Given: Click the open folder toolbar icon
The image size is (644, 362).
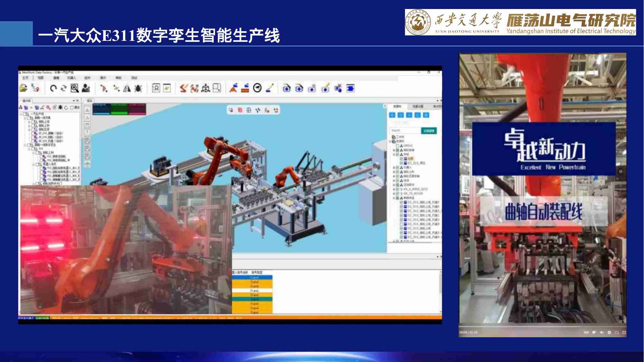Looking at the screenshot, I should 23,88.
